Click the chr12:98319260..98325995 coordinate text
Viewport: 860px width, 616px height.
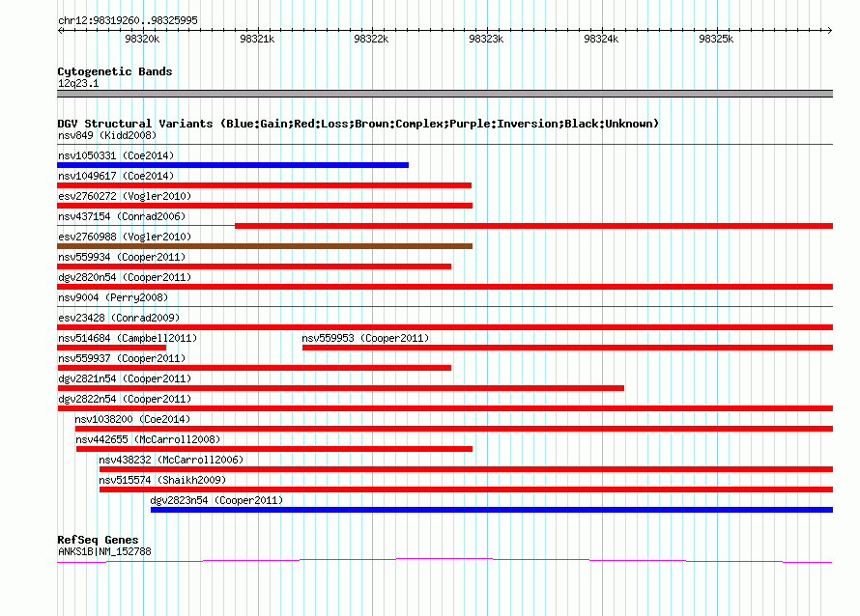tap(128, 21)
